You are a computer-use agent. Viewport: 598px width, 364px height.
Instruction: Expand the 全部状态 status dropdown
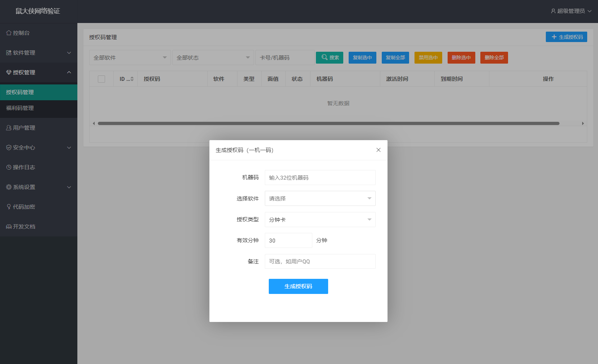(213, 57)
